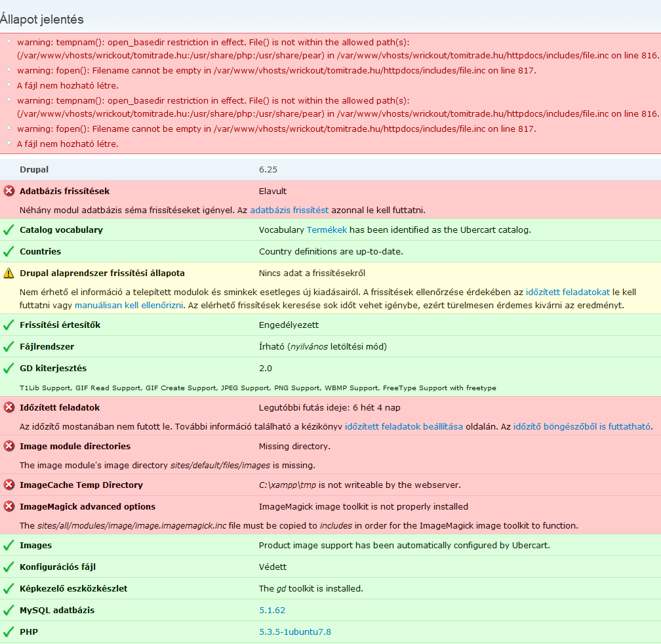Click Product image support has been automatically configured text
The height and width of the screenshot is (644, 661).
pyautogui.click(x=404, y=545)
